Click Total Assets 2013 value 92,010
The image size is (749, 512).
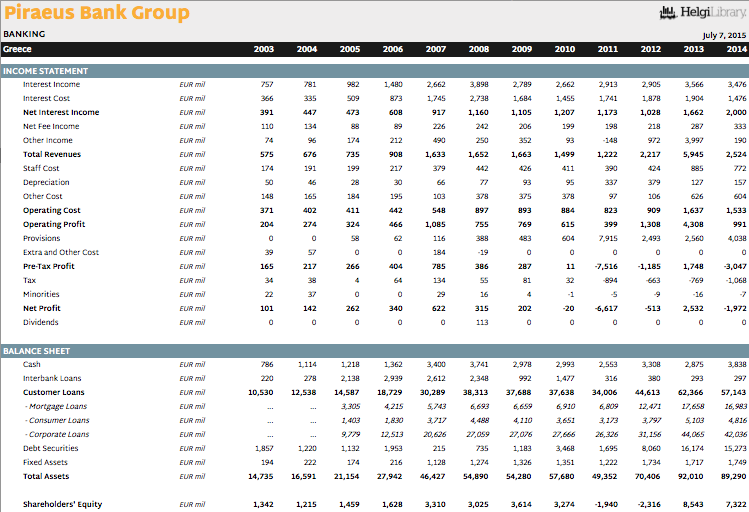[691, 477]
